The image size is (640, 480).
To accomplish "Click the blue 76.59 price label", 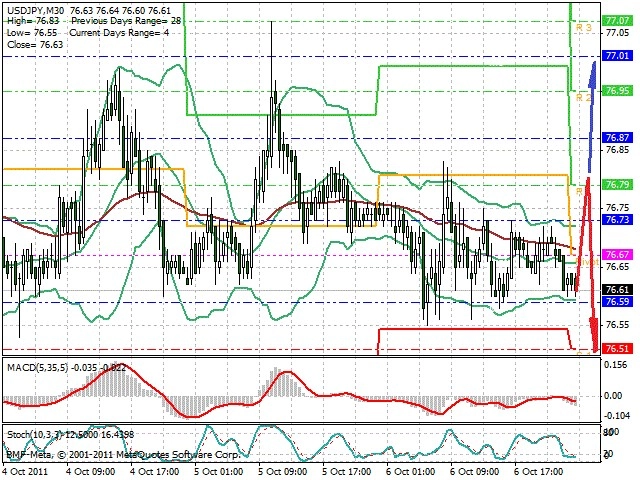I will [x=617, y=302].
